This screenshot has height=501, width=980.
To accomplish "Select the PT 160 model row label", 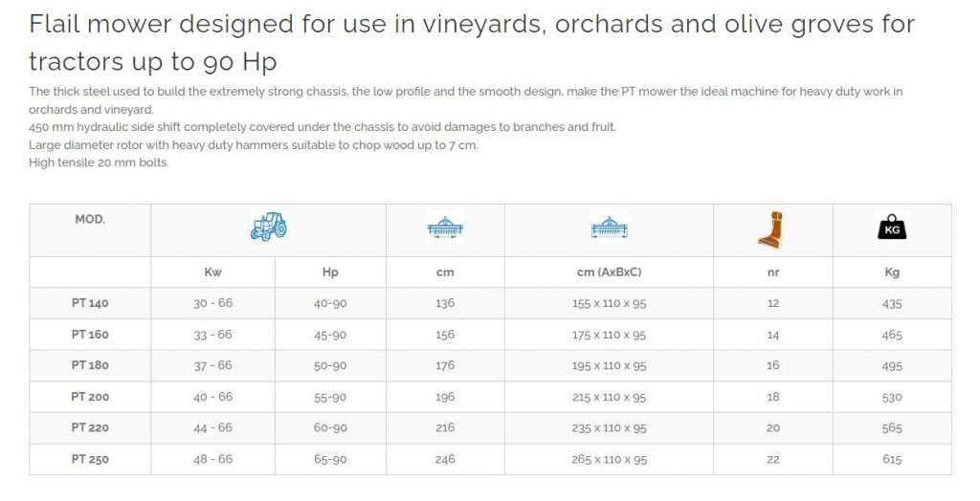I will 90,335.
